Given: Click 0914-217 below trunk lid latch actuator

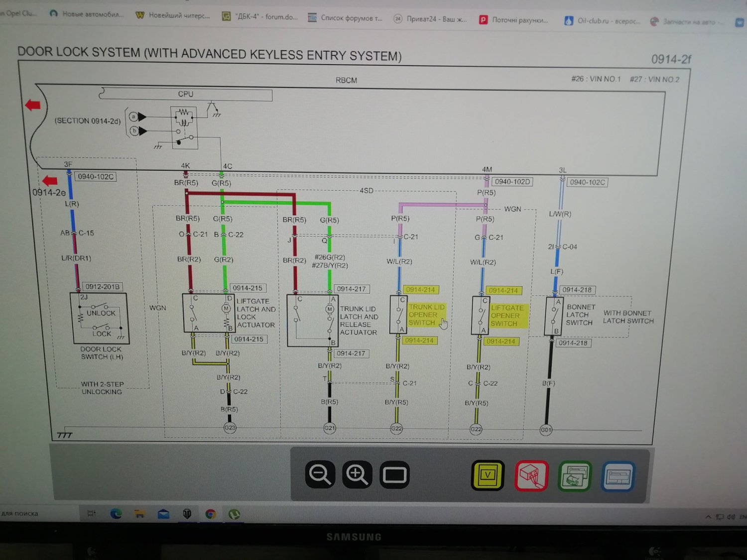Looking at the screenshot, I should pyautogui.click(x=351, y=353).
